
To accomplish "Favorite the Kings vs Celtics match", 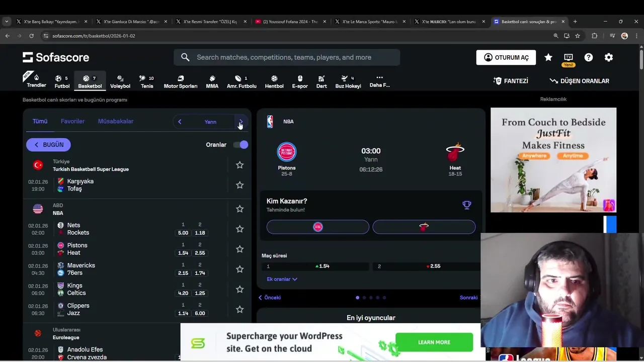I will pos(240,289).
